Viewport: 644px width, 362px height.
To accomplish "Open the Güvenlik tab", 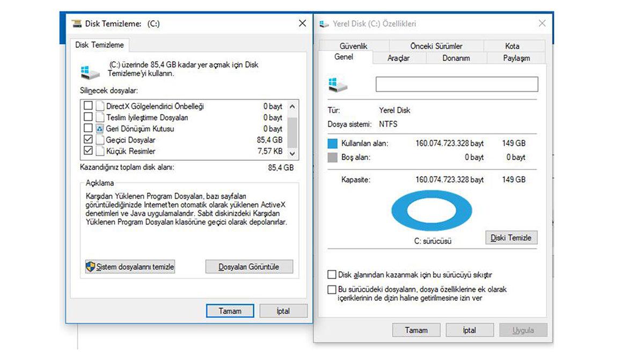I will [354, 46].
